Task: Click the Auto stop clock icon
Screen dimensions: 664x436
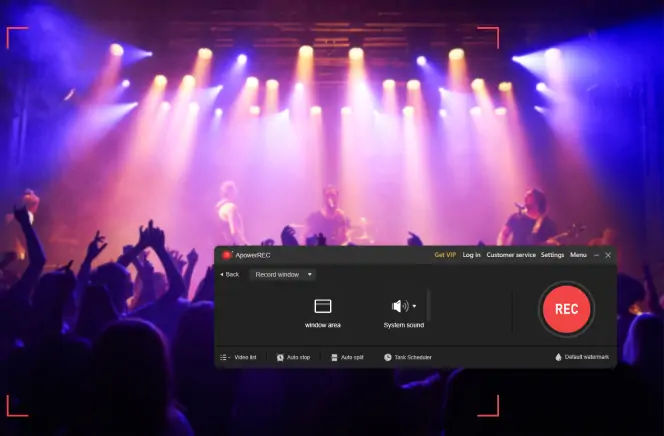Action: pos(280,357)
